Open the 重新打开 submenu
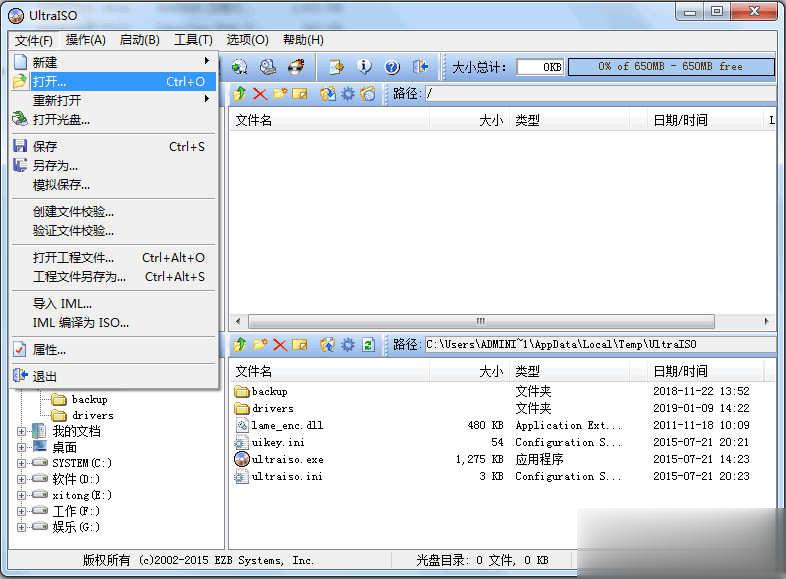The image size is (786, 579). click(114, 100)
